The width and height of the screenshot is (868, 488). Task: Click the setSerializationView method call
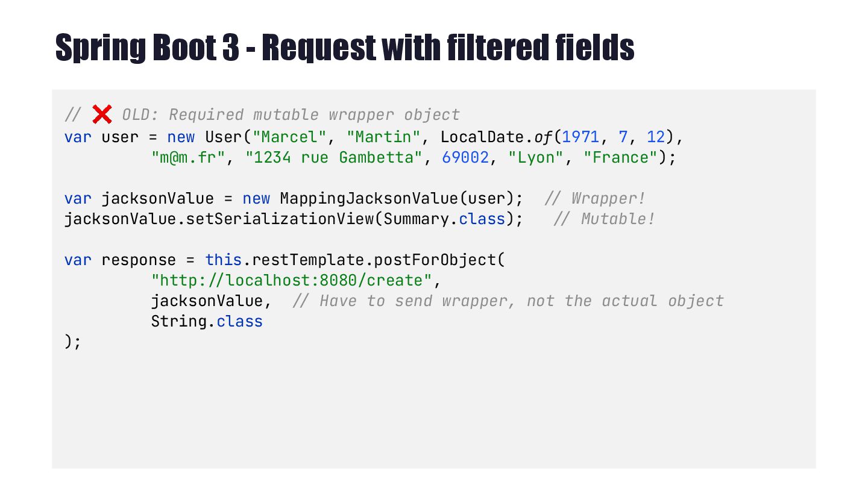point(276,219)
